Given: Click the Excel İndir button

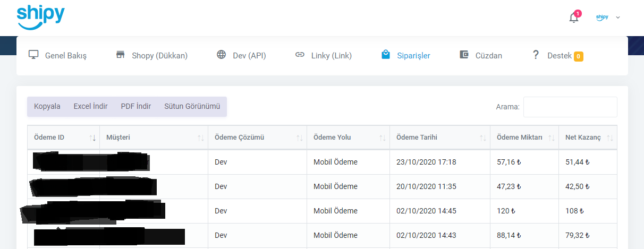Looking at the screenshot, I should click(x=90, y=106).
